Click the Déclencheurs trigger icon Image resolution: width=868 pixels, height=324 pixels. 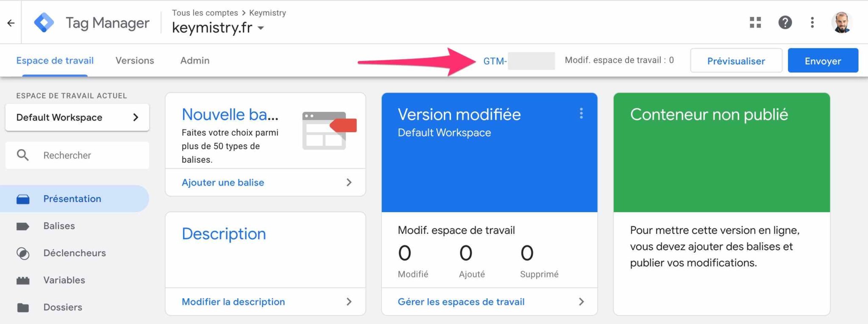tap(23, 253)
